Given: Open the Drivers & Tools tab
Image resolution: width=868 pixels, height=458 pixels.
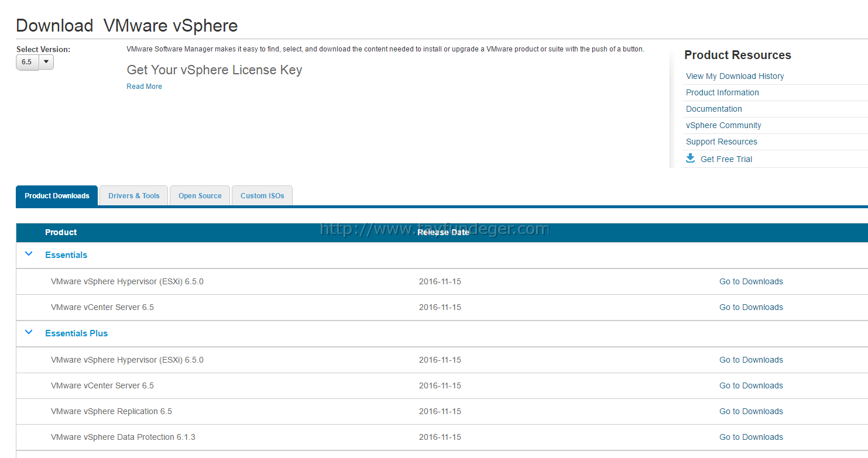Looking at the screenshot, I should point(134,196).
